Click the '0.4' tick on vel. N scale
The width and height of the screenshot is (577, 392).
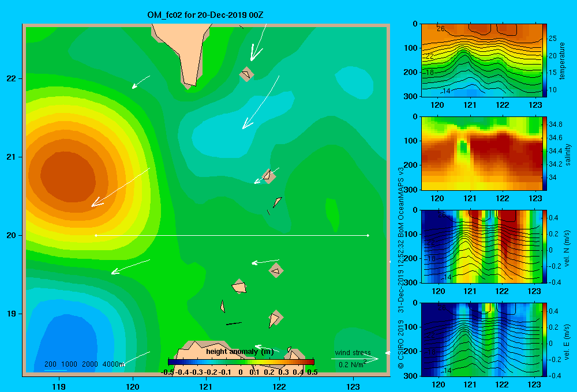553,218
